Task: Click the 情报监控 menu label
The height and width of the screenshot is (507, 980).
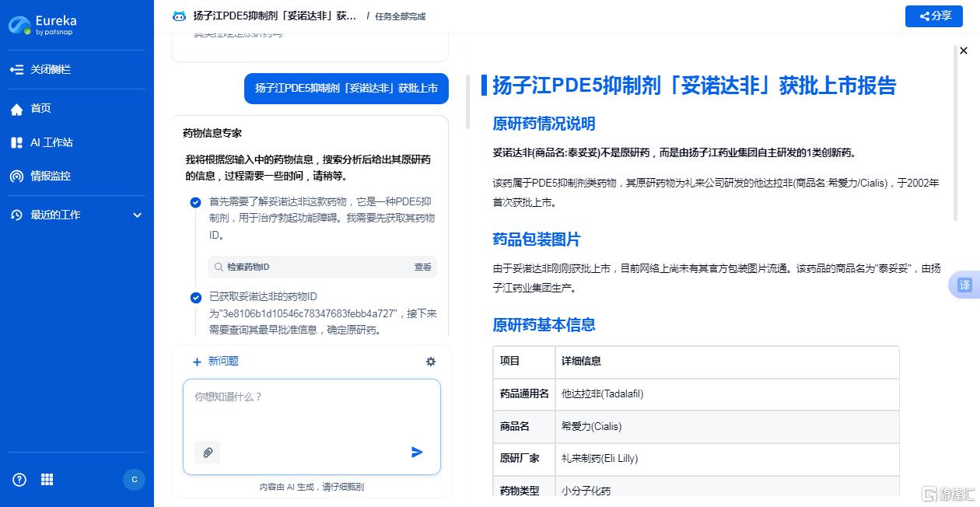Action: [51, 176]
